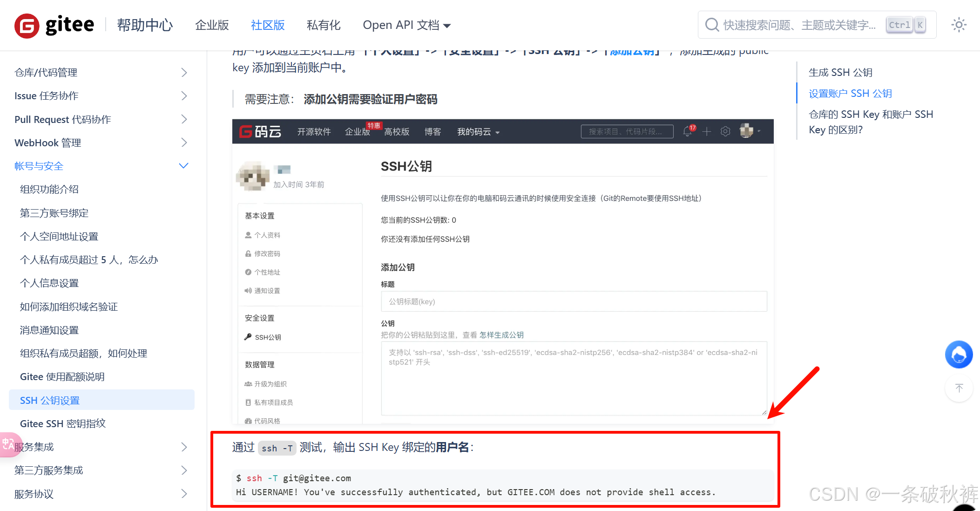Expand the 第三方服务集成 chevron

click(184, 470)
